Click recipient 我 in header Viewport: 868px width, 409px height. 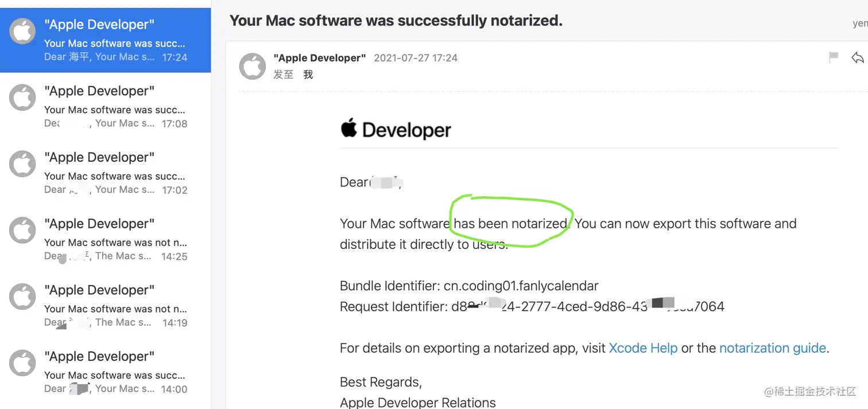point(308,75)
